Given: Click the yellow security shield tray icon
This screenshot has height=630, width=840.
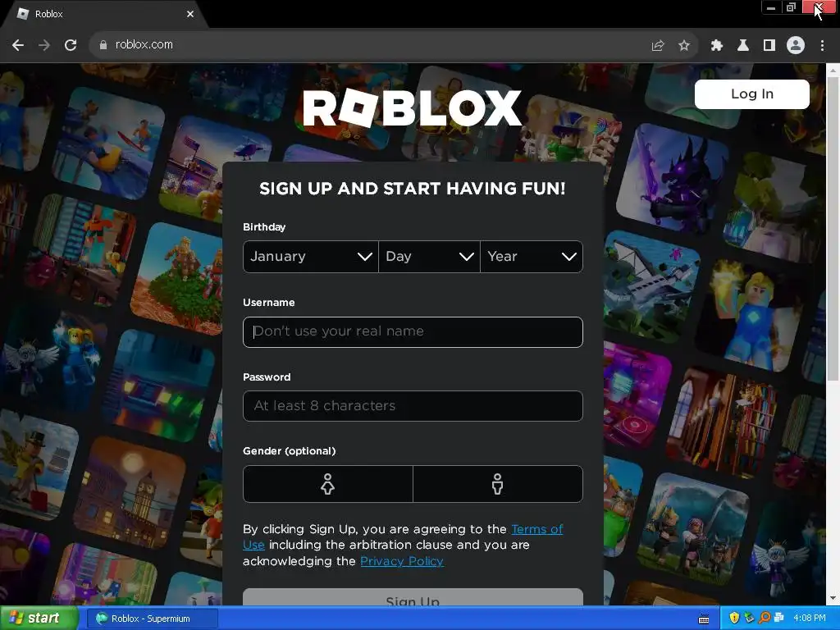Looking at the screenshot, I should pos(734,619).
